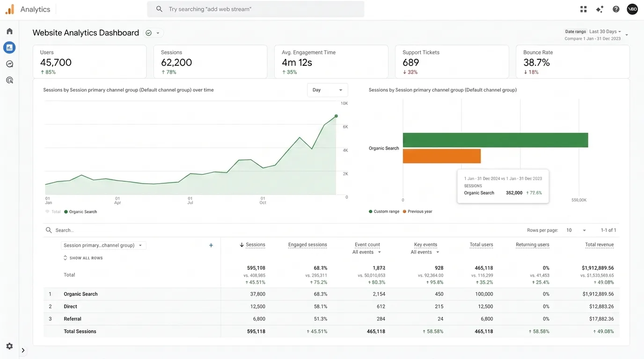Select the Support Tickets card
Screen dimensions: 644x359
pos(452,62)
